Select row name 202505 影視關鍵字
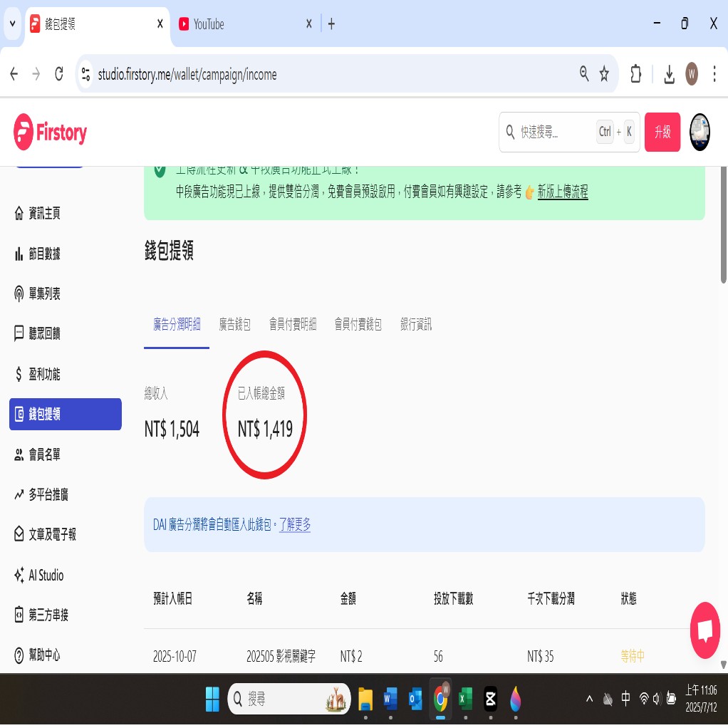 coord(281,656)
